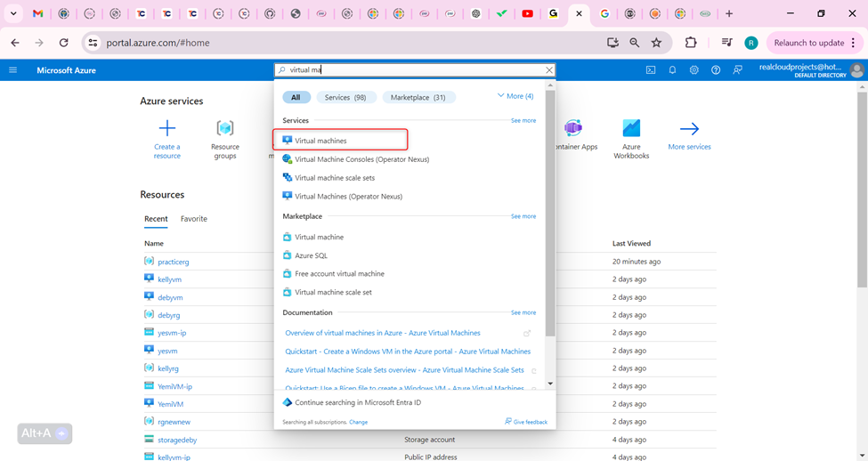Click search results panel scrollbar
The image size is (868, 461).
coord(549,213)
